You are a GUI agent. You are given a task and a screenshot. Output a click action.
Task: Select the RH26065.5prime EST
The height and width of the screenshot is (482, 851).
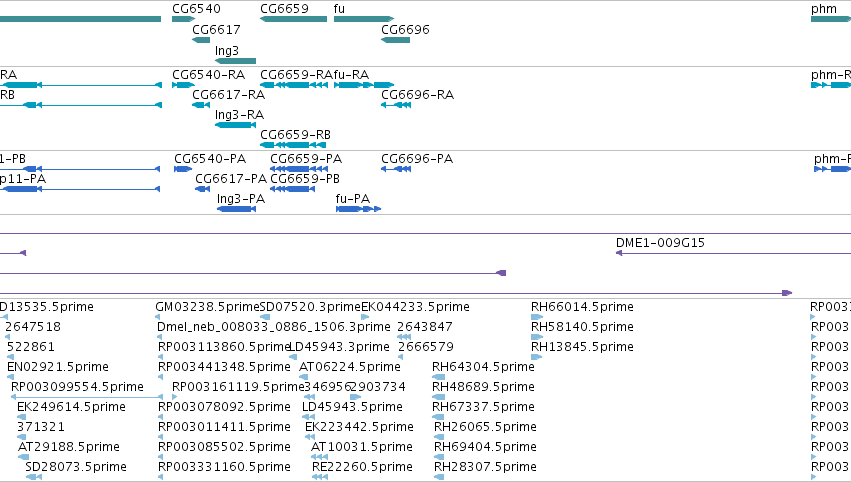(439, 437)
